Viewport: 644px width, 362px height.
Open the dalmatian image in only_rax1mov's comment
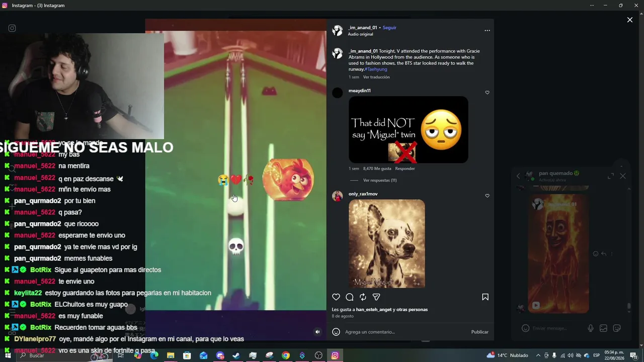(387, 243)
